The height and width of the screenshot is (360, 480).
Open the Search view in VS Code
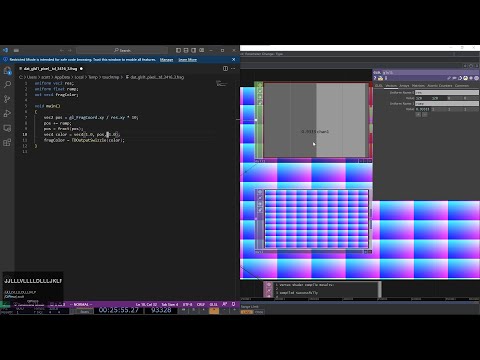[x=7, y=85]
